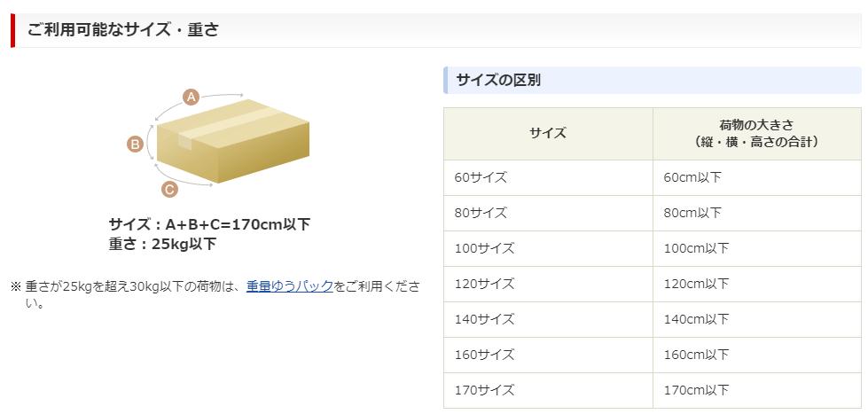Click the circled B dimension marker

(x=135, y=145)
